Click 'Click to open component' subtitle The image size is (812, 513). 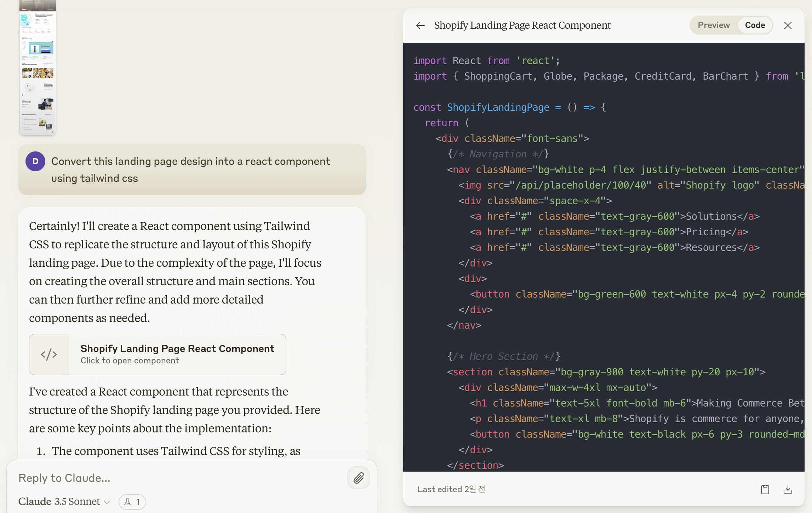[130, 361]
